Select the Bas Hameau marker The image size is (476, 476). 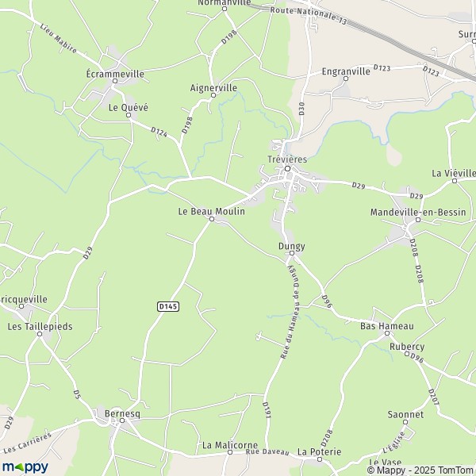387,333
